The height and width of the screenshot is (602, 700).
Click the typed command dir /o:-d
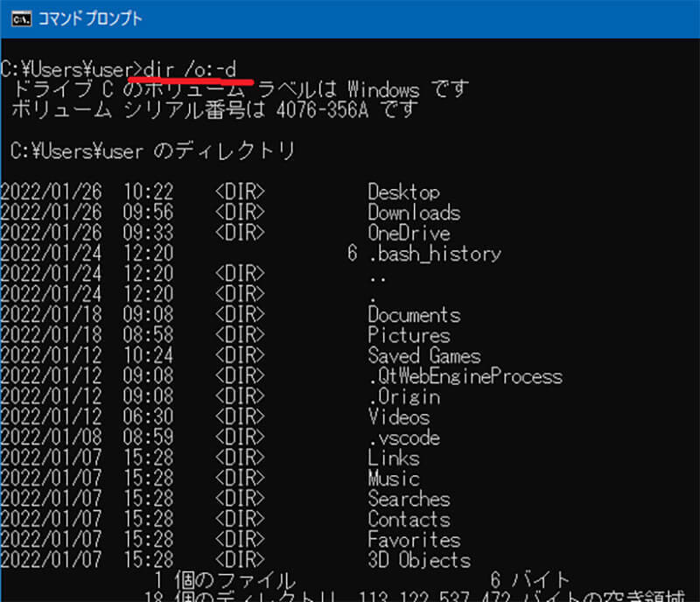pos(201,69)
